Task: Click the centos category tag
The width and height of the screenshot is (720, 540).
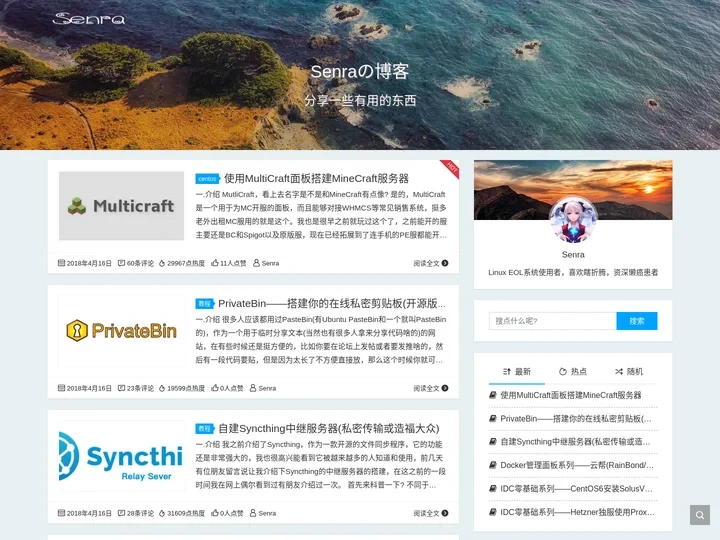Action: point(207,179)
